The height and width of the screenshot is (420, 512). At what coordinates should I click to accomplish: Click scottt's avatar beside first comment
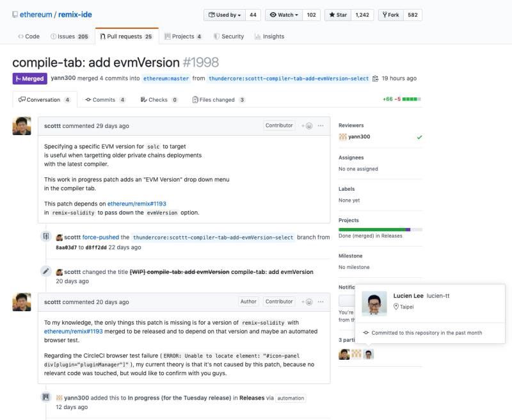pos(22,126)
